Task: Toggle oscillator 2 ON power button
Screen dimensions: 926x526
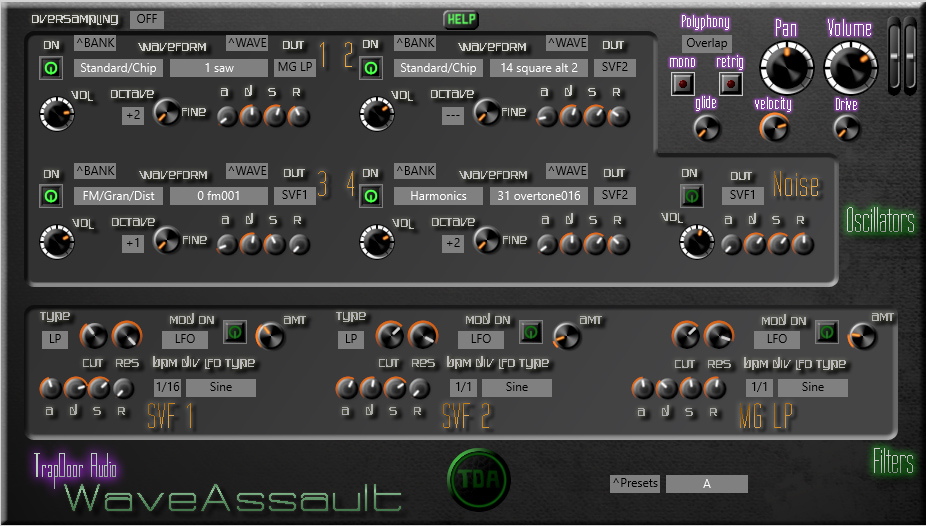Action: pos(371,68)
